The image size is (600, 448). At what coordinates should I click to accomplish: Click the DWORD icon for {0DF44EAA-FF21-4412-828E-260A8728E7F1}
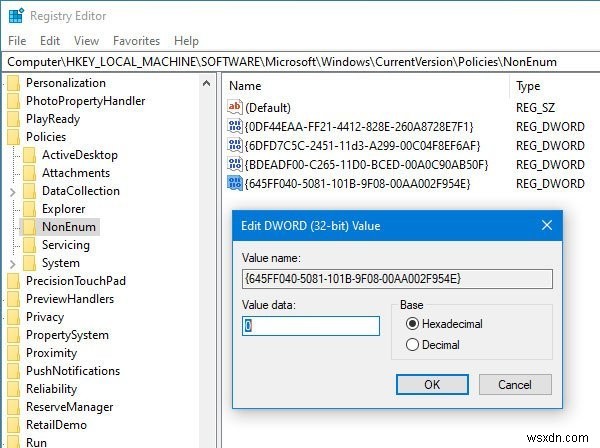pos(234,126)
